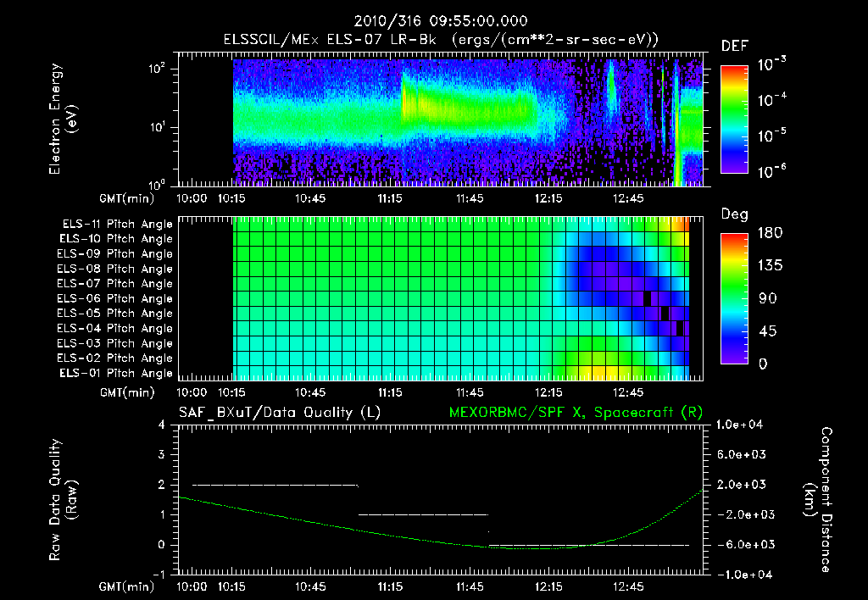The height and width of the screenshot is (600, 868).
Task: Click the 180 label on Deg scale
Action: [x=770, y=232]
